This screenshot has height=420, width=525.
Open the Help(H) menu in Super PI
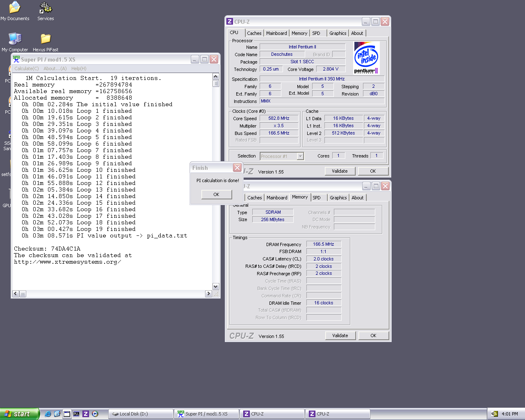click(79, 68)
